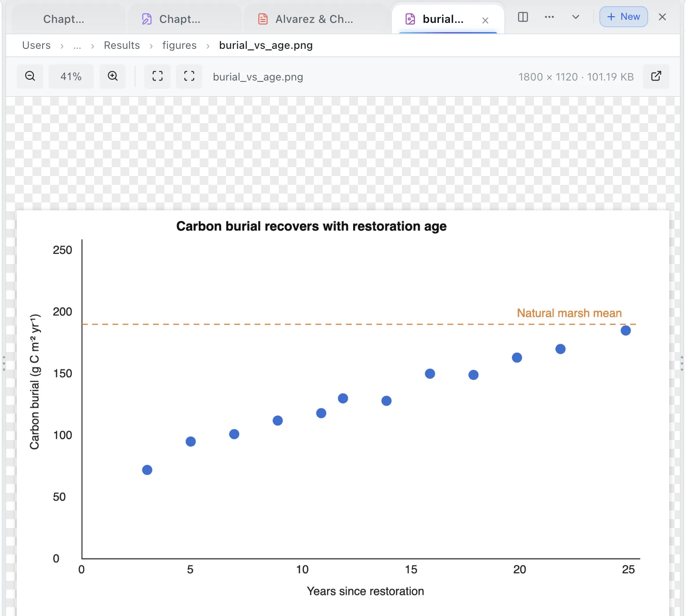This screenshot has height=616, width=686.
Task: Create a new item with + New
Action: click(624, 17)
